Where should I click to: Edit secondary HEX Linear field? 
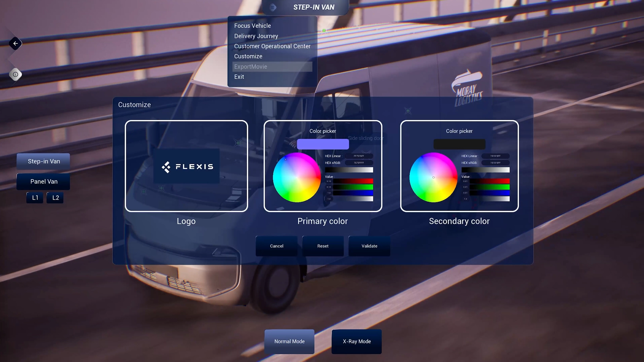[x=495, y=156]
